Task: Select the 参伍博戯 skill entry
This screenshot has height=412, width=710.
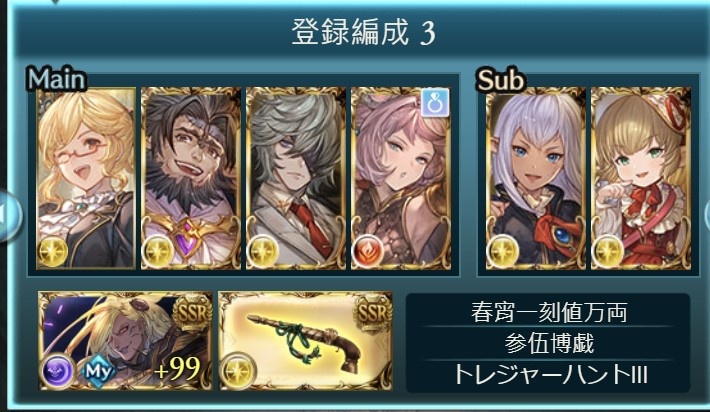Action: (x=549, y=344)
